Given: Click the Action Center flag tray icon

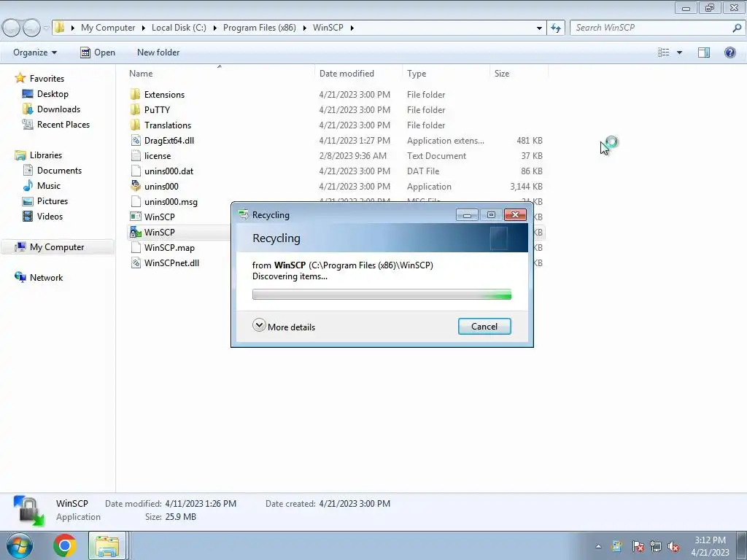Looking at the screenshot, I should 638,546.
